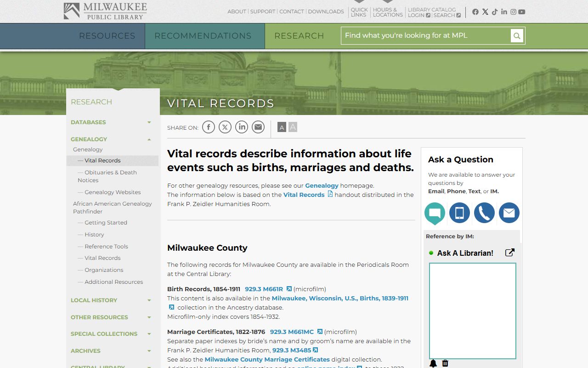Image resolution: width=588 pixels, height=368 pixels.
Task: Share this page by email
Action: [x=258, y=127]
